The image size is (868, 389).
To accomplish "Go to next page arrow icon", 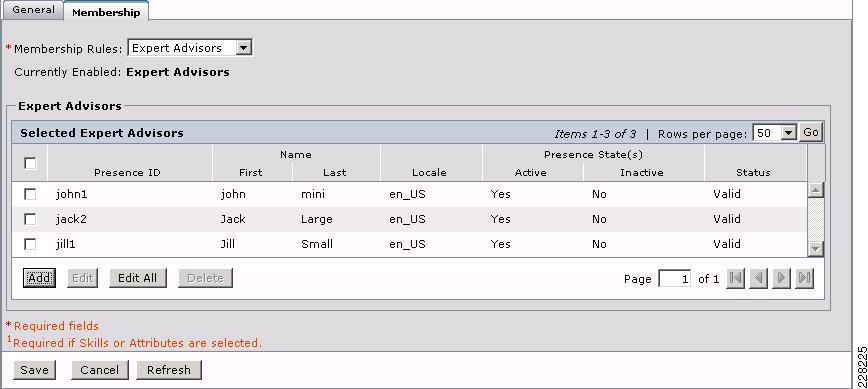I will 781,278.
